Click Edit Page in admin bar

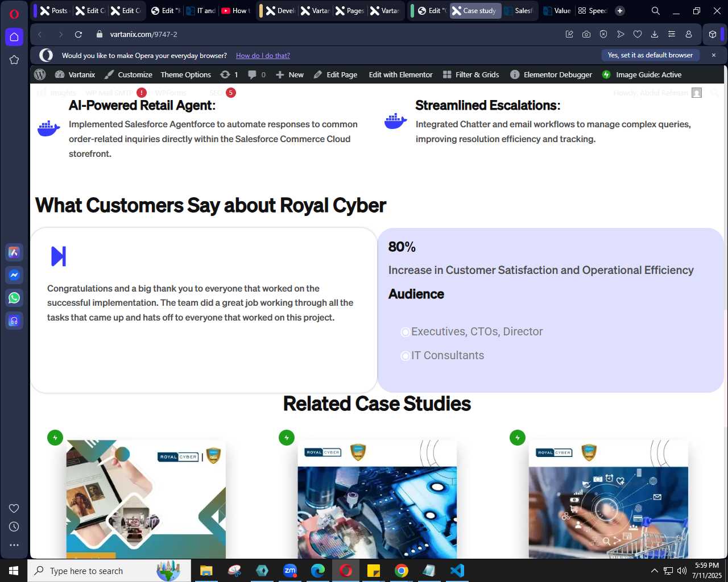pos(335,74)
